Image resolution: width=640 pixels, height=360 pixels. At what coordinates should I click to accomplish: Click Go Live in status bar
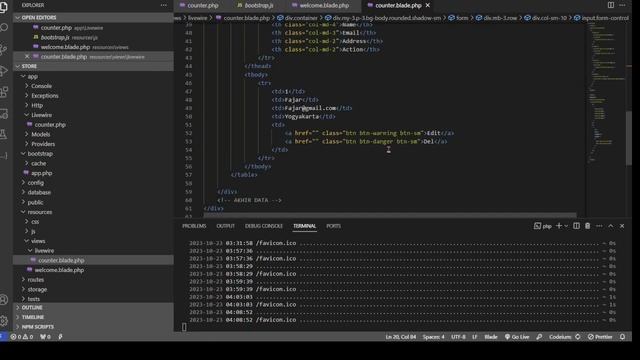[517, 337]
